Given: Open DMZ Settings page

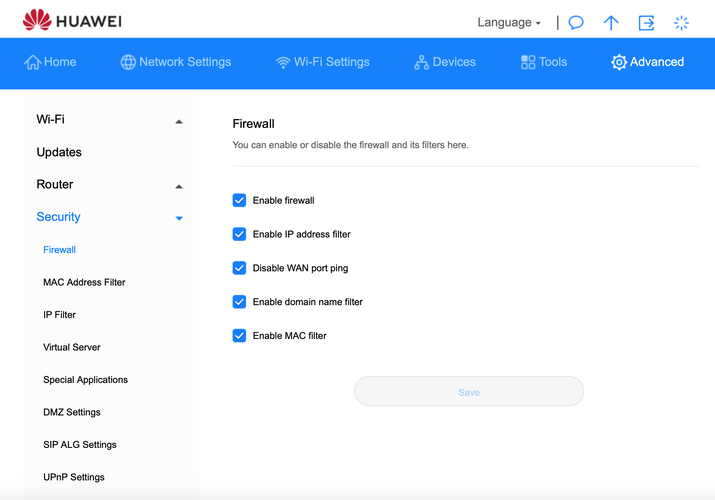Looking at the screenshot, I should [72, 412].
